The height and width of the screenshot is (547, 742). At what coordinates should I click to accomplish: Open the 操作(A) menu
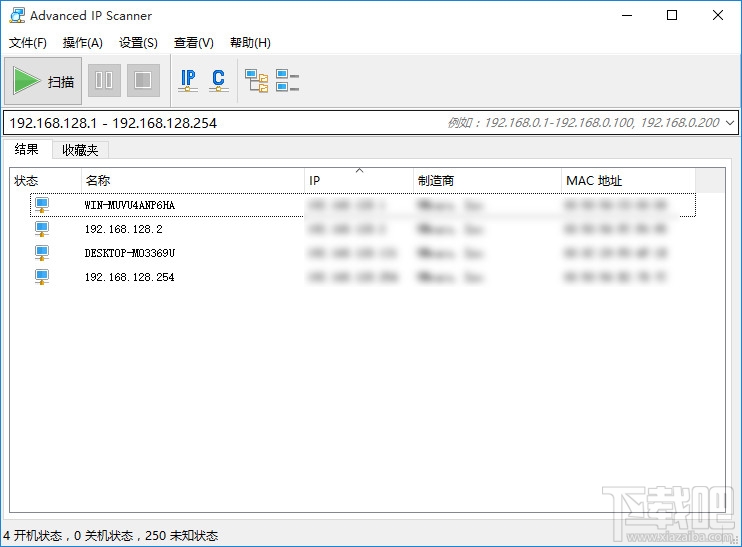click(x=82, y=43)
